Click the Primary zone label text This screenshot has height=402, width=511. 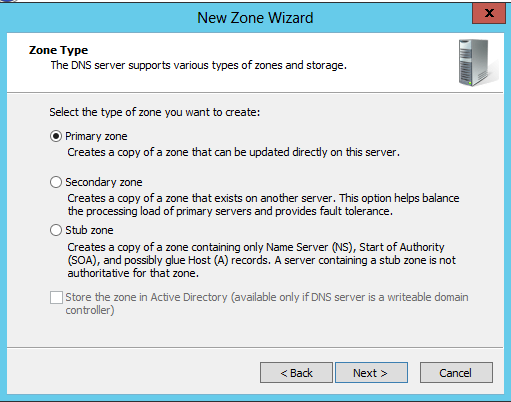coord(96,136)
